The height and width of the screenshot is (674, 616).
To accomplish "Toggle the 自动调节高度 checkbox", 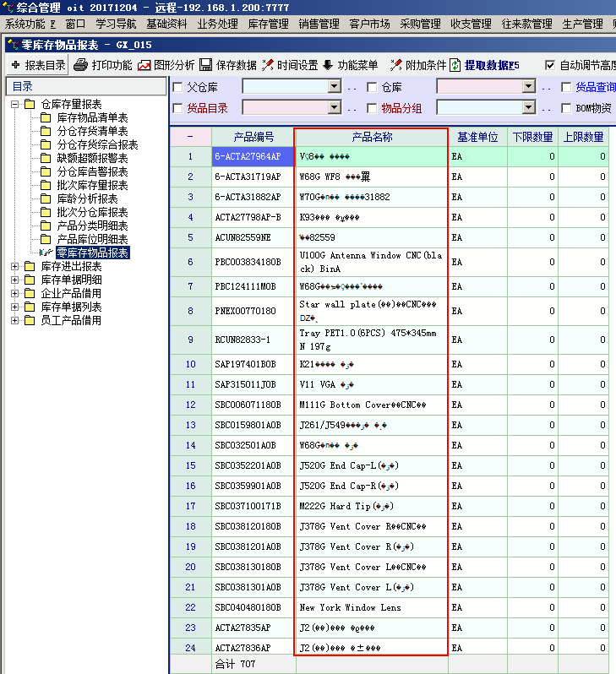I will [x=551, y=65].
